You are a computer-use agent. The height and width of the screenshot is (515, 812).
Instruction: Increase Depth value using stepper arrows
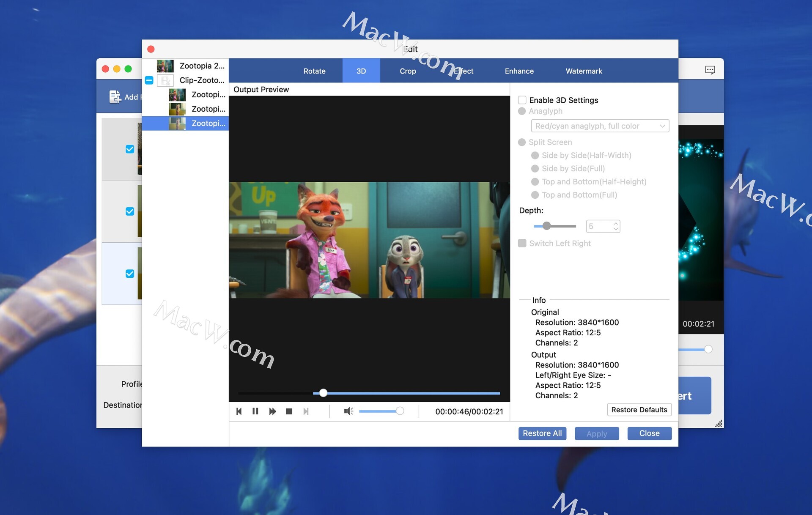coord(616,223)
